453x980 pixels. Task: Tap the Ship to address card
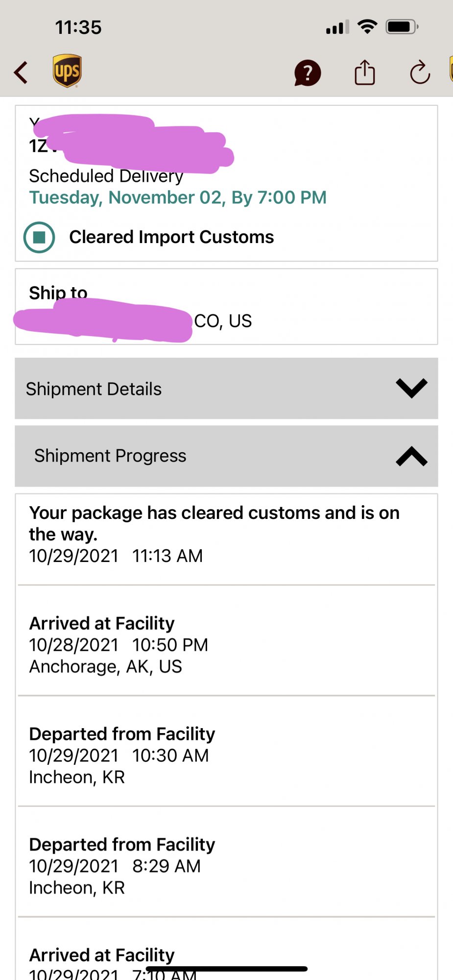[226, 307]
